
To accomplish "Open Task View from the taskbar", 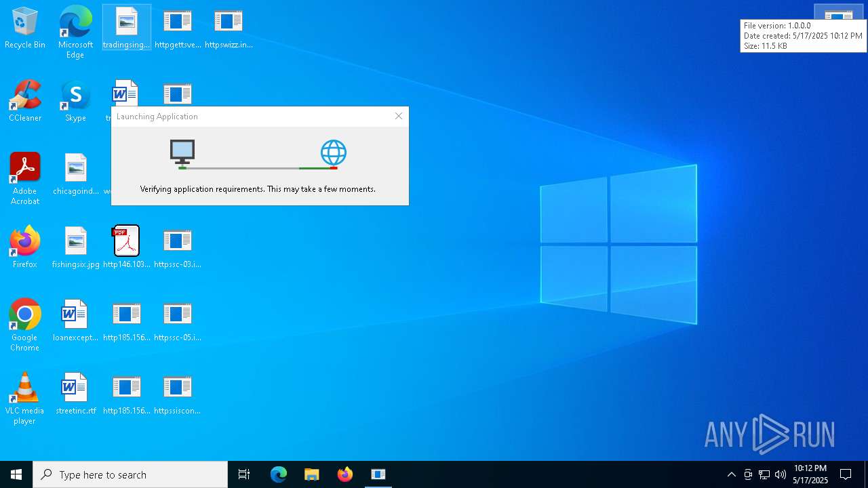I will pos(244,474).
